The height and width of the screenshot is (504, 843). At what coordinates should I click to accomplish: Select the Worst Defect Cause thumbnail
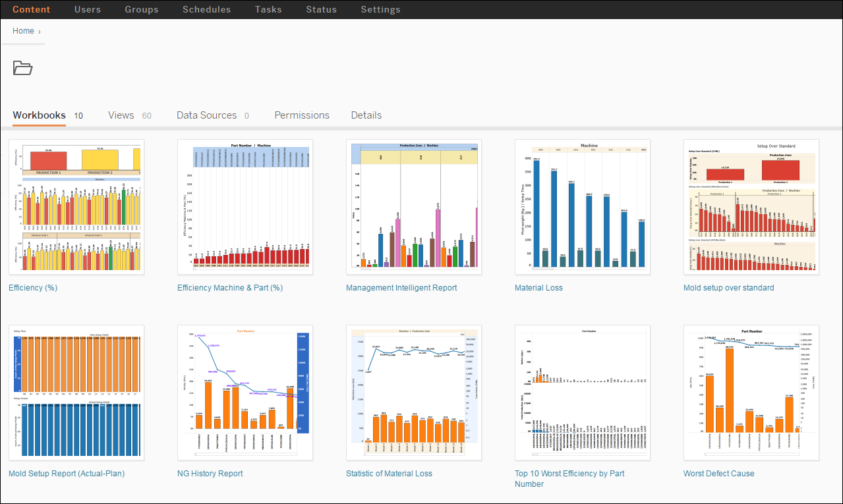(751, 393)
